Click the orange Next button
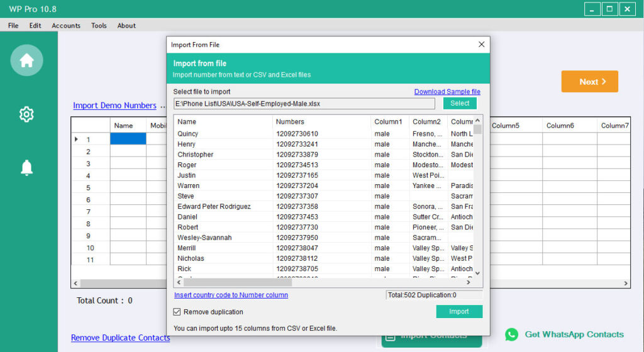The width and height of the screenshot is (644, 352). 589,82
